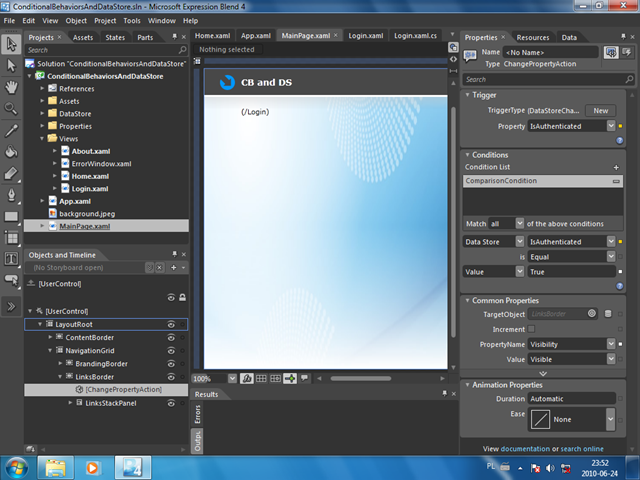The width and height of the screenshot is (640, 480).
Task: Toggle visibility of NavigationGrid
Action: [171, 351]
